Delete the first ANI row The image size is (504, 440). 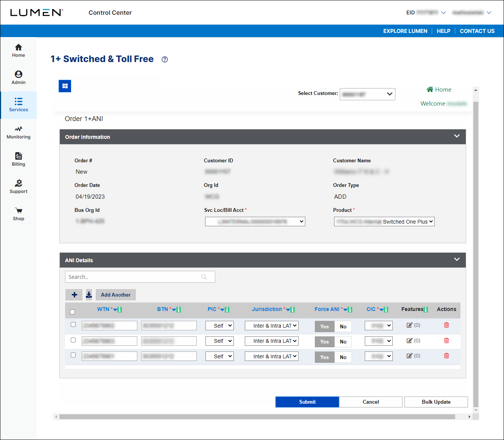(x=446, y=325)
